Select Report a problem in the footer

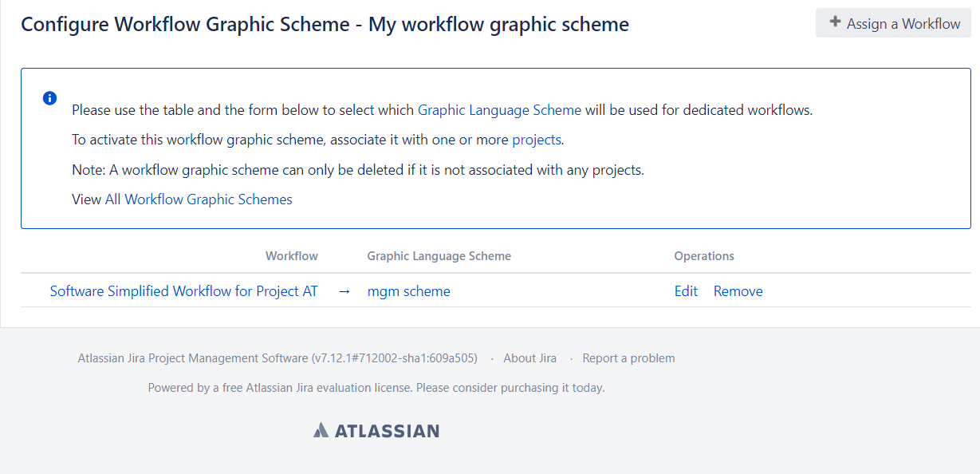[x=628, y=358]
